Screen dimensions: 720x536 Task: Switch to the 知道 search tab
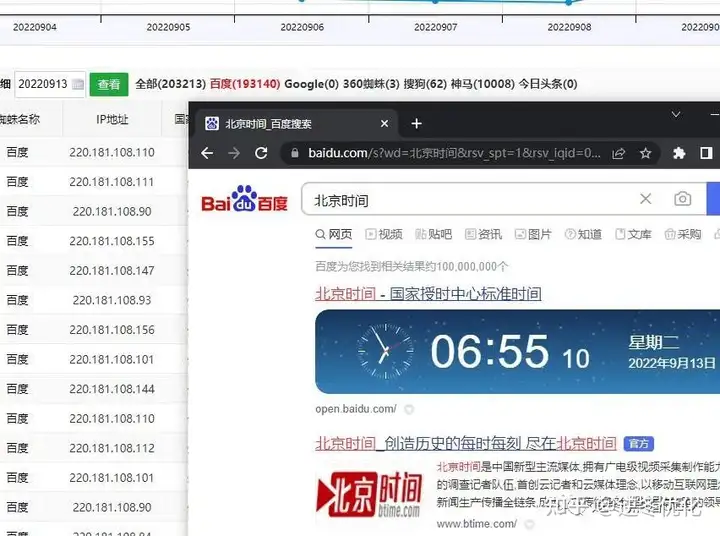583,234
